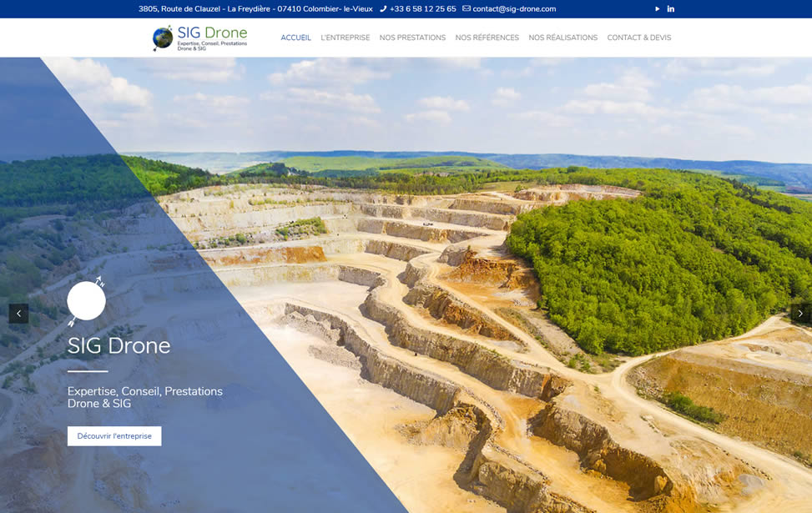Click the Découvrir l'entreprise button
This screenshot has height=513, width=812.
113,435
